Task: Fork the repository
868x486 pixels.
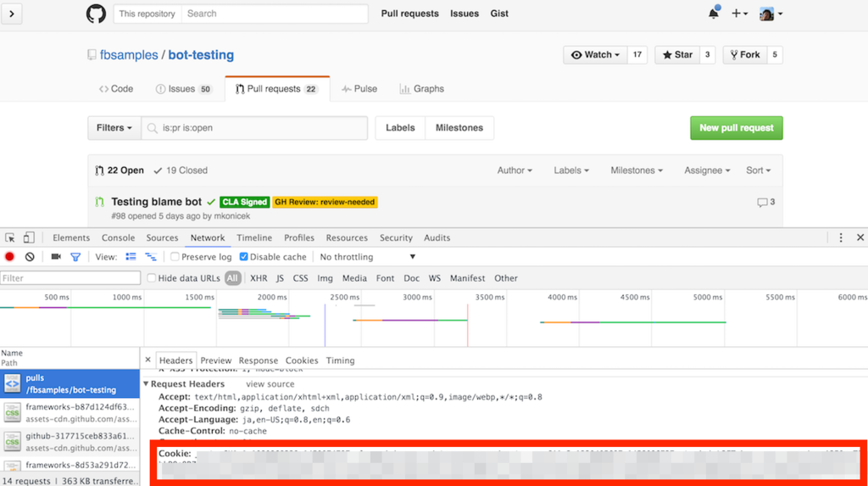Action: click(744, 55)
